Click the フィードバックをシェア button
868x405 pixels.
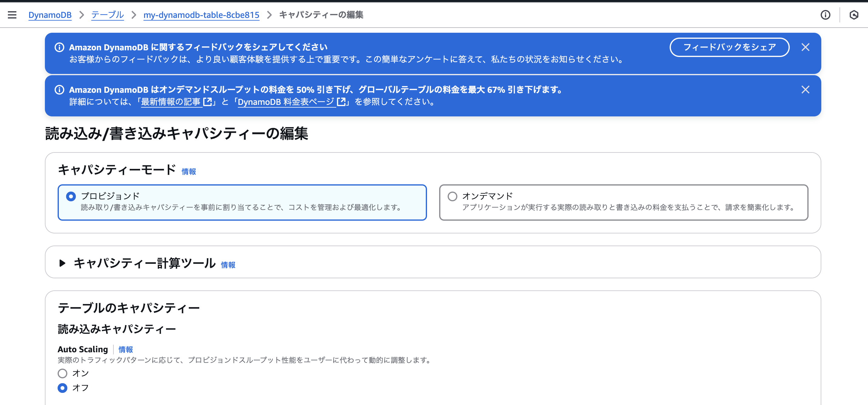(729, 47)
